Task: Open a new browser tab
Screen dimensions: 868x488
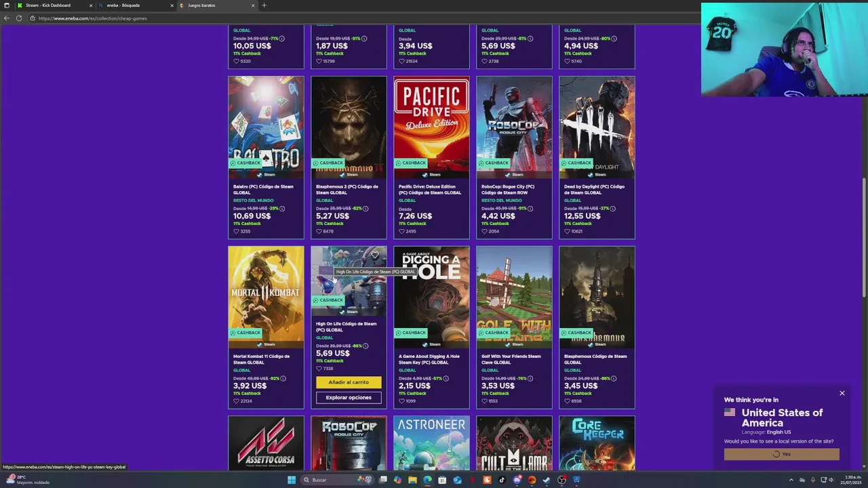Action: click(264, 5)
